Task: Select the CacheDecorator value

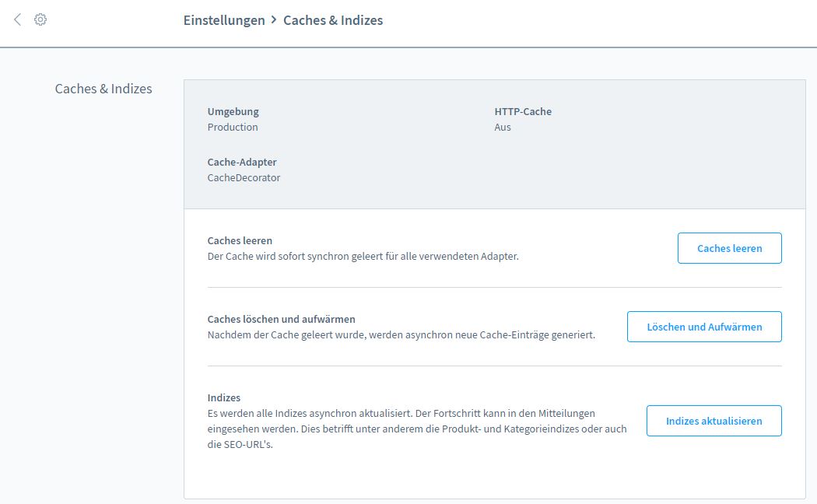Action: (x=244, y=177)
